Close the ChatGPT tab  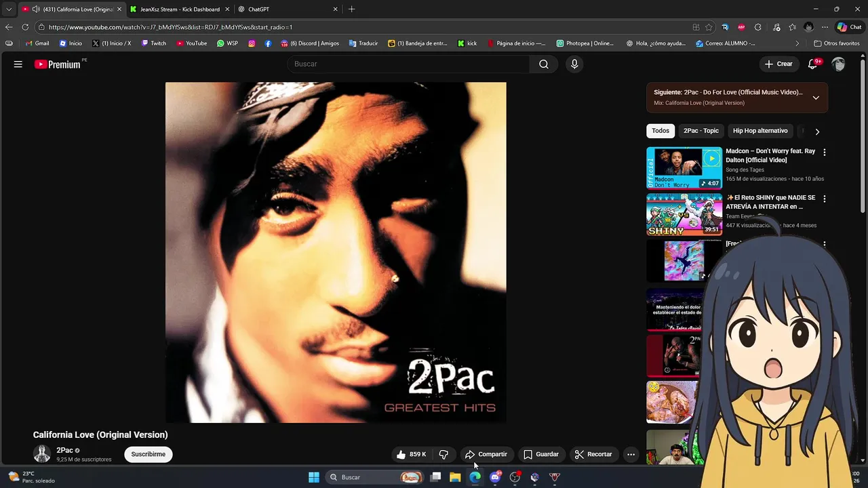pos(335,9)
